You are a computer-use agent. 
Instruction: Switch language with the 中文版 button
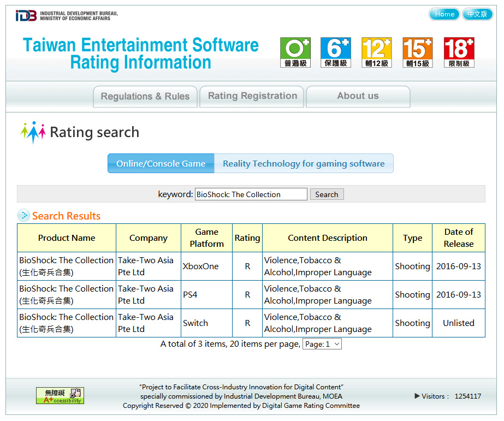[477, 14]
